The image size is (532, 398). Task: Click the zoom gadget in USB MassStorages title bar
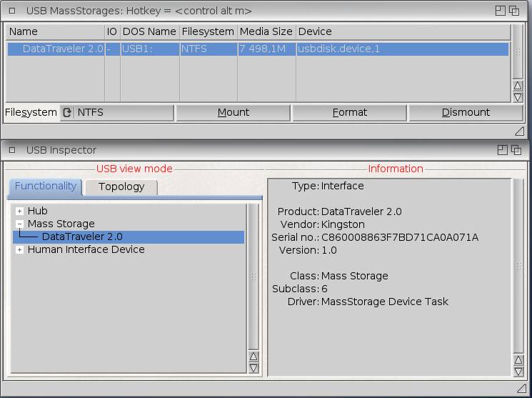click(501, 11)
